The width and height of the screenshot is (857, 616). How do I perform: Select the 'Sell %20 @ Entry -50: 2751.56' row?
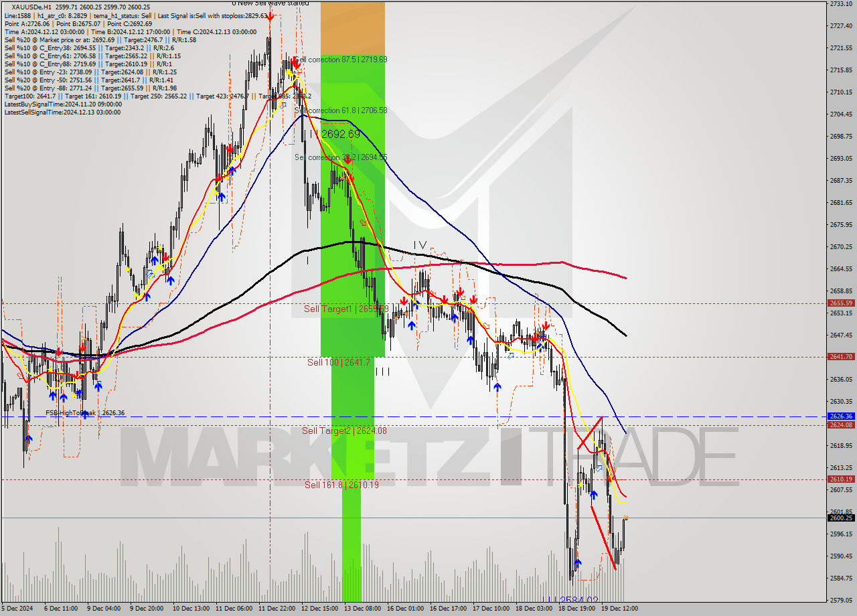[90, 80]
